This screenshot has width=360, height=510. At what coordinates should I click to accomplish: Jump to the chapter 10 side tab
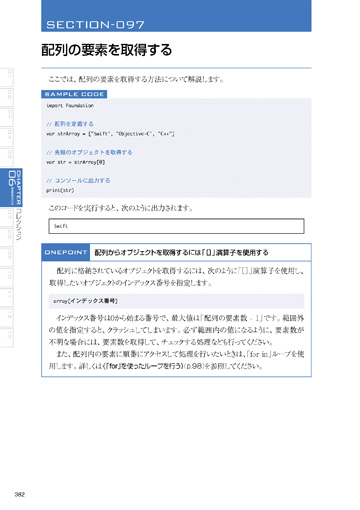(7, 277)
